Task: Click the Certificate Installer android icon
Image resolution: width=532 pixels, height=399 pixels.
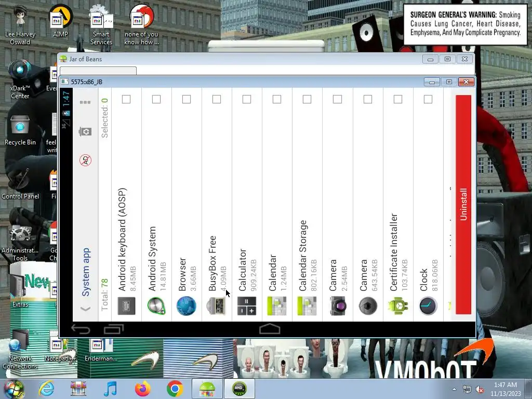Action: [398, 305]
